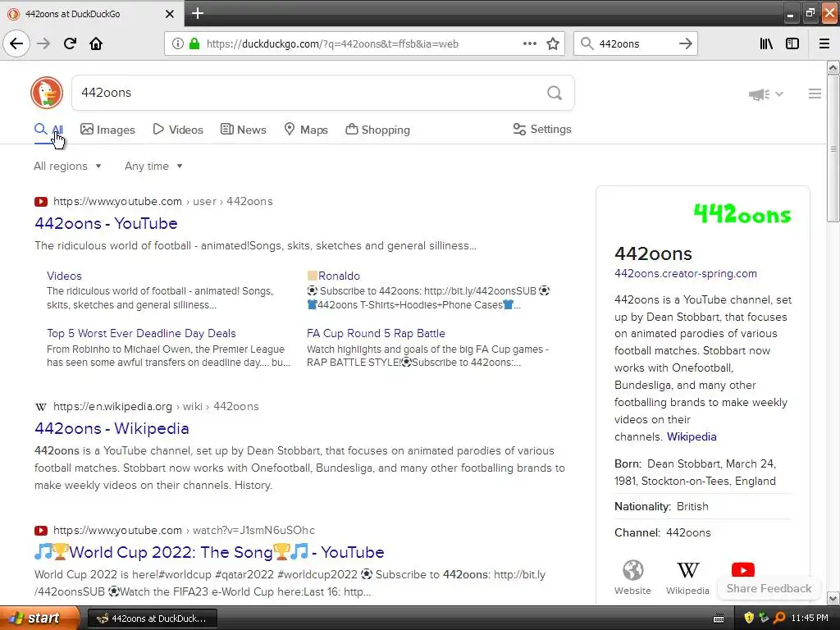Open the search Settings menu
This screenshot has width=840, height=630.
pyautogui.click(x=542, y=129)
